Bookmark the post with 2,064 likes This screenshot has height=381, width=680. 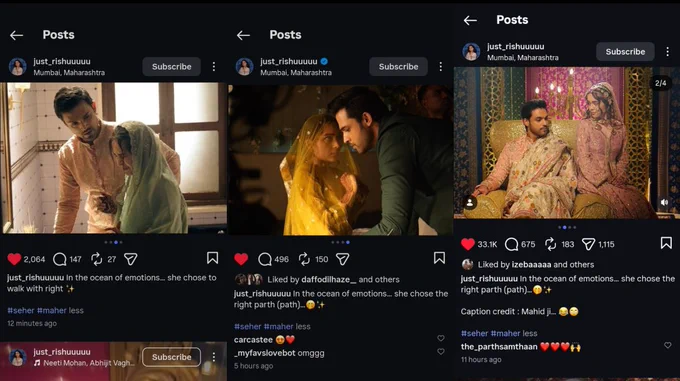pyautogui.click(x=212, y=258)
